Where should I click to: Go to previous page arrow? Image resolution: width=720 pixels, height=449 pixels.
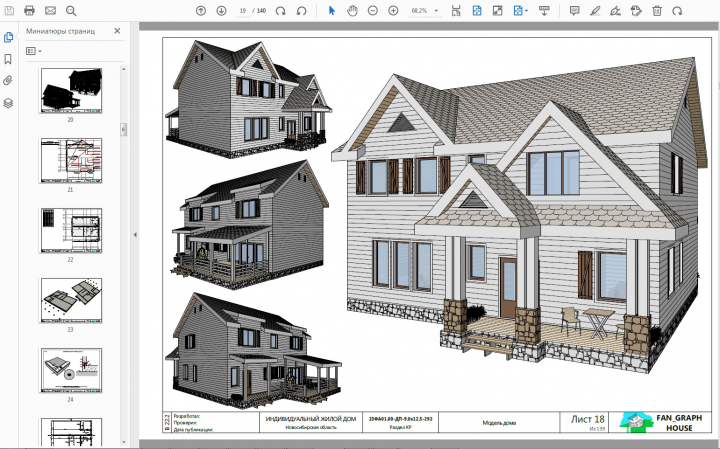coord(201,11)
